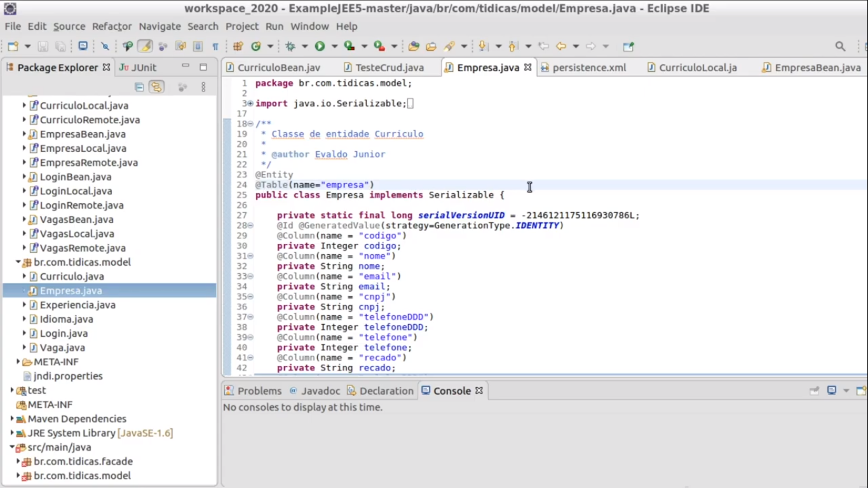Collapse the Javadoc comment at line 18

coord(250,124)
